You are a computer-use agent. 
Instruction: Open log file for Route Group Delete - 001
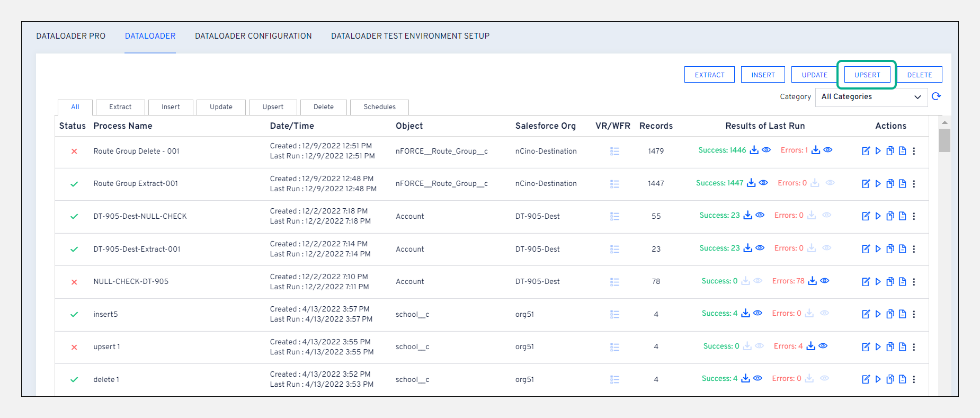pyautogui.click(x=902, y=151)
